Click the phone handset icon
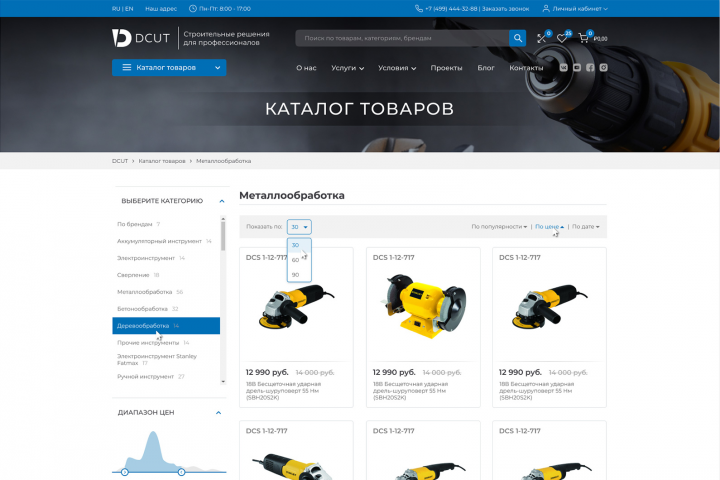 click(x=419, y=8)
